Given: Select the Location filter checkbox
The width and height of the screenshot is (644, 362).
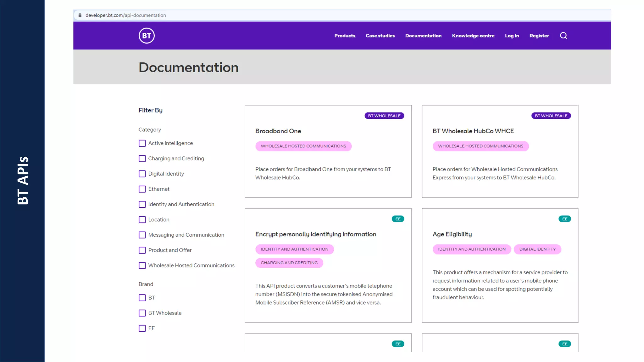Looking at the screenshot, I should (x=142, y=220).
